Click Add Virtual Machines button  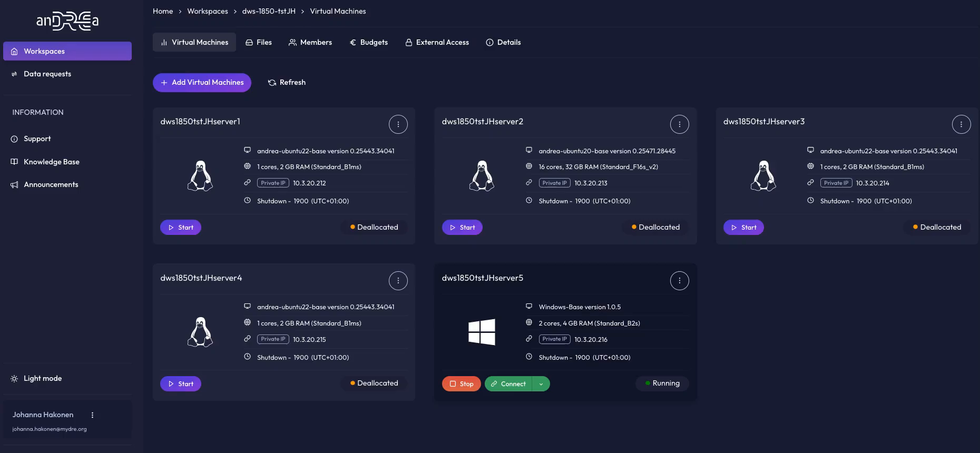click(202, 83)
